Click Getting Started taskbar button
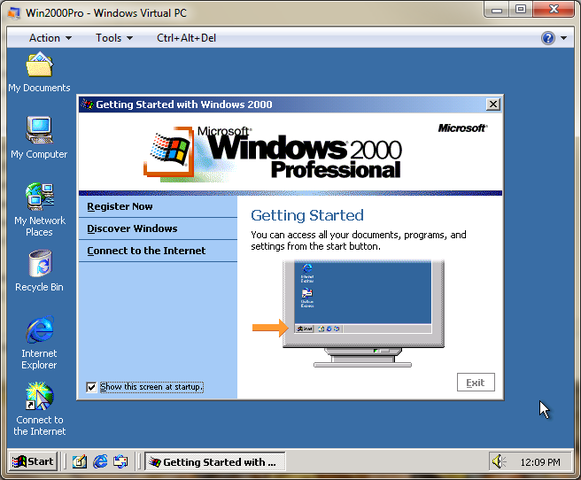The height and width of the screenshot is (480, 581). pyautogui.click(x=215, y=462)
